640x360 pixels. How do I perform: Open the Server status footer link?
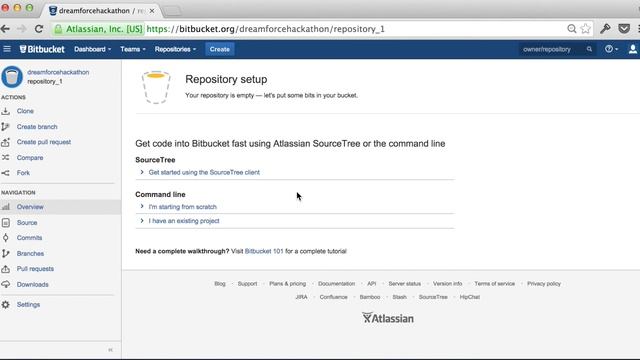404,284
